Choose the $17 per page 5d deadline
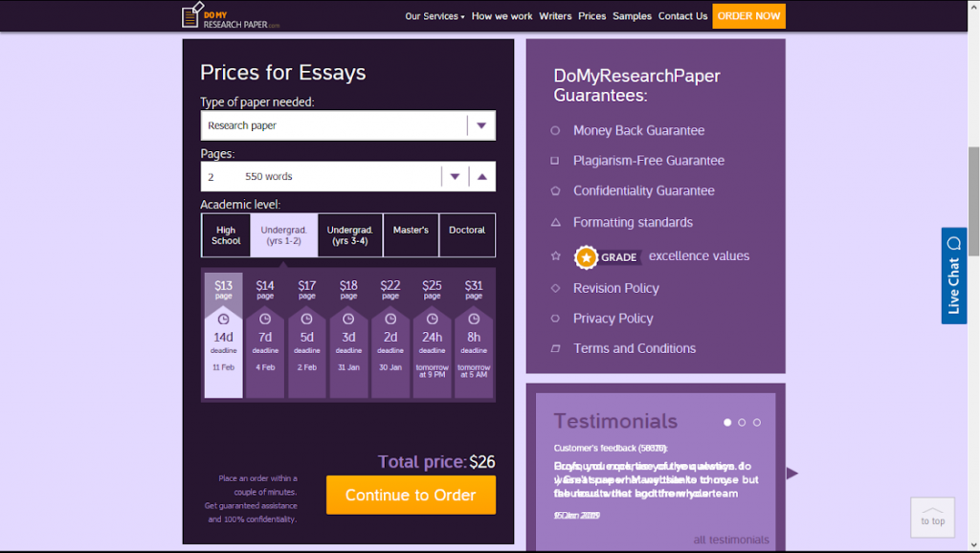This screenshot has height=553, width=980. coord(307,335)
